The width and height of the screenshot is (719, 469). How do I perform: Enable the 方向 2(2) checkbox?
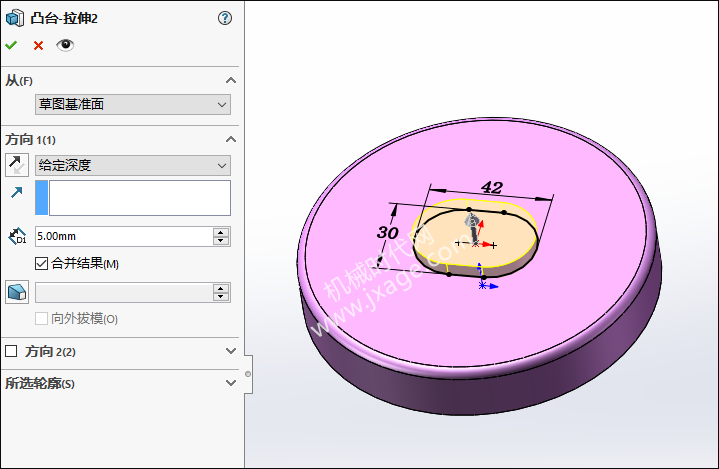point(11,351)
